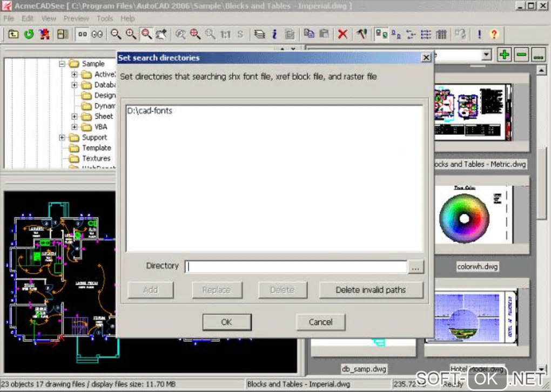551x392 pixels.
Task: Close the Set search directories dialog
Action: (426, 58)
